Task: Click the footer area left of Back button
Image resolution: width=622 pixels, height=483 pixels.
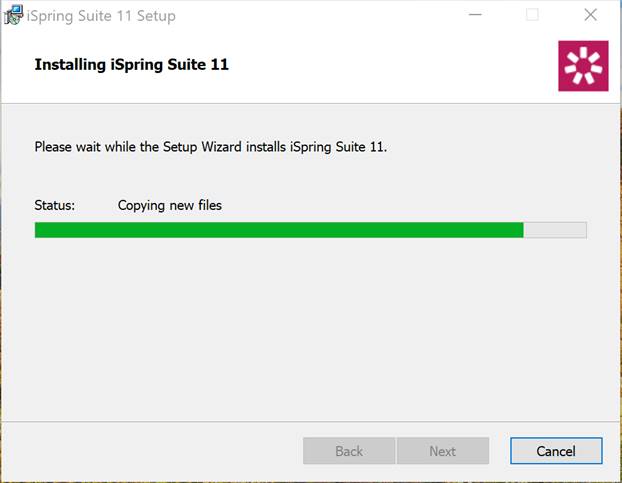Action: click(153, 451)
